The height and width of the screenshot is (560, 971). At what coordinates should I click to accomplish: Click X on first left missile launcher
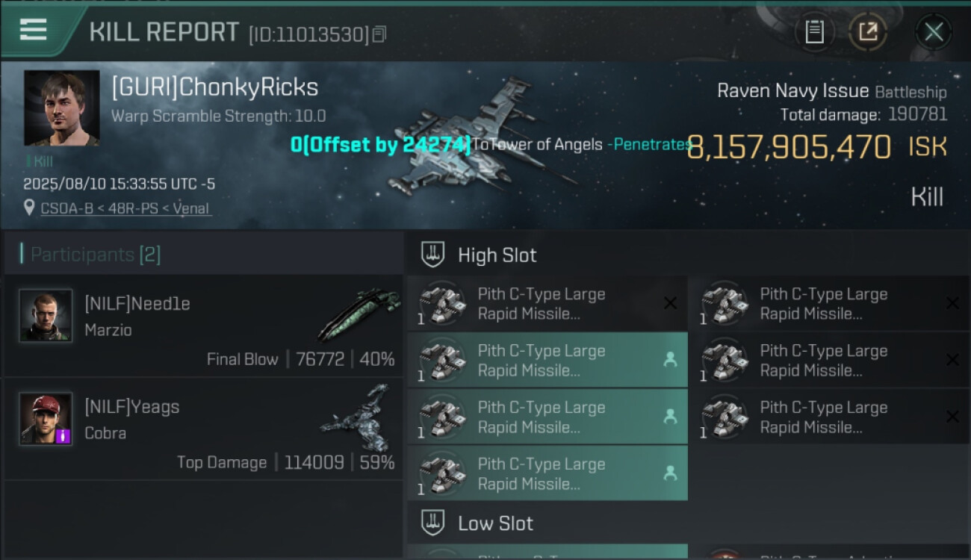pyautogui.click(x=670, y=303)
